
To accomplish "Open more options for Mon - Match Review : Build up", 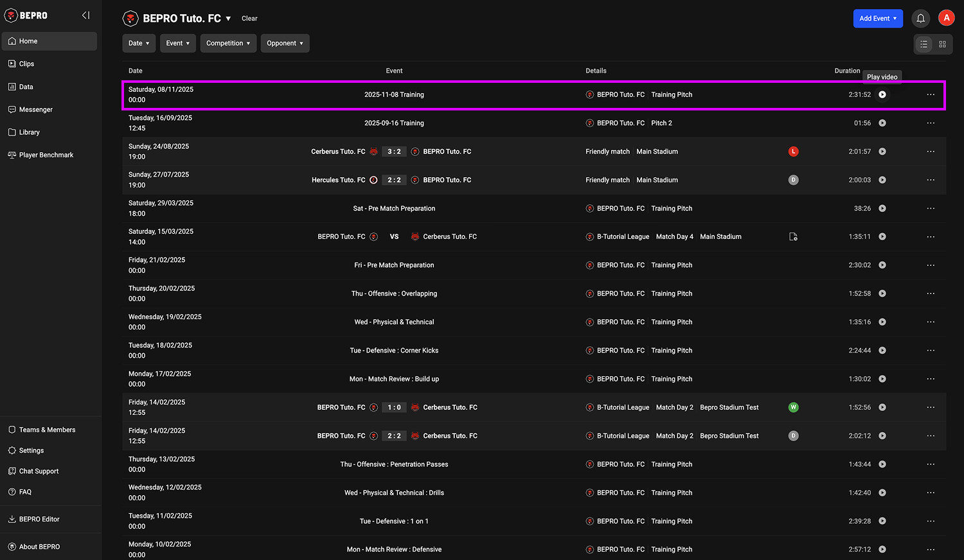I will pos(931,379).
